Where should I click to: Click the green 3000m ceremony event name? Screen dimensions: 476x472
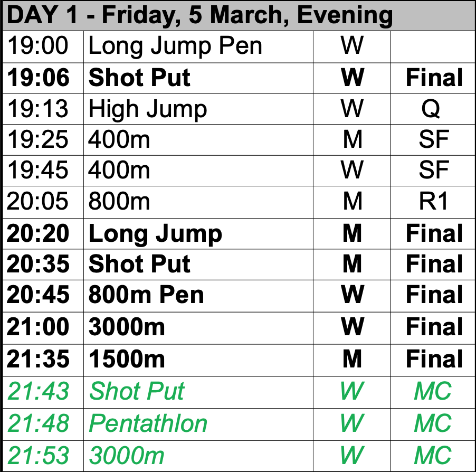[127, 456]
